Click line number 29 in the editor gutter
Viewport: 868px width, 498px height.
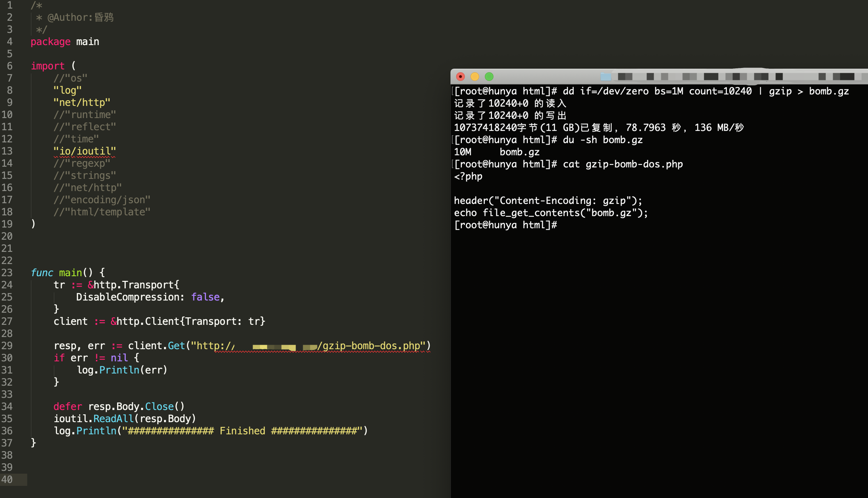7,346
